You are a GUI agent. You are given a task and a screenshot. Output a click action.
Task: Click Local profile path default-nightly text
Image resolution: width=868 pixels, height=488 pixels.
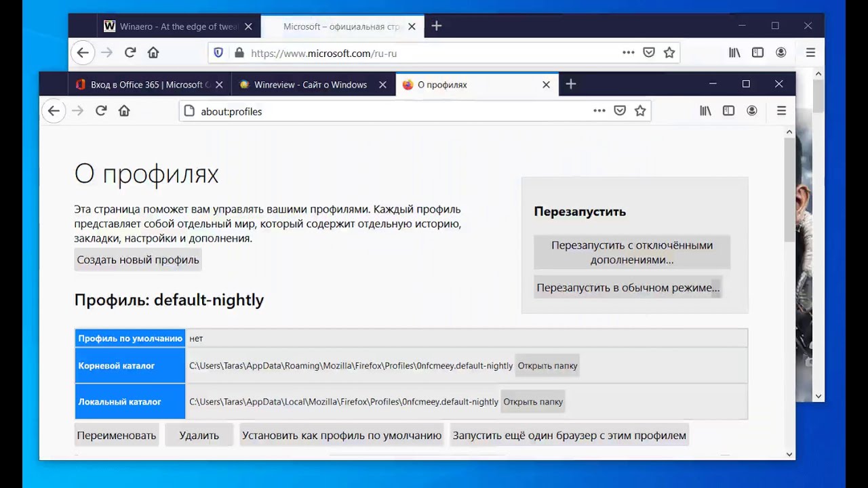(344, 401)
